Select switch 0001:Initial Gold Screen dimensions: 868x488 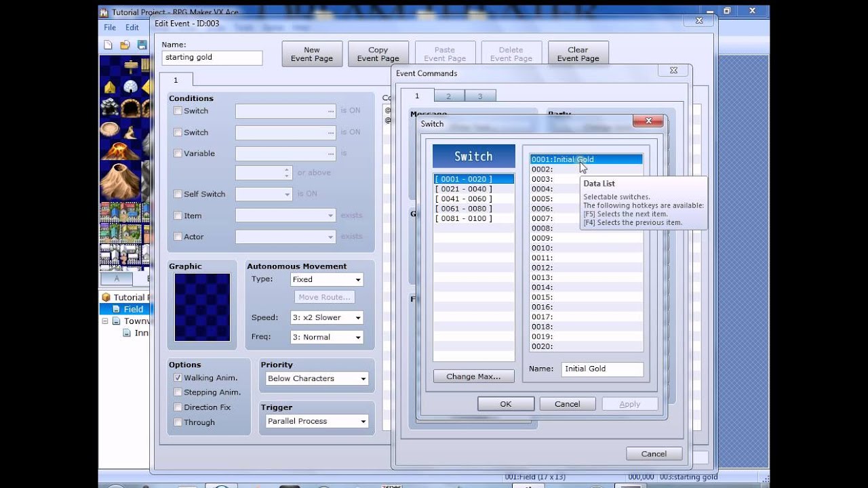(x=586, y=159)
